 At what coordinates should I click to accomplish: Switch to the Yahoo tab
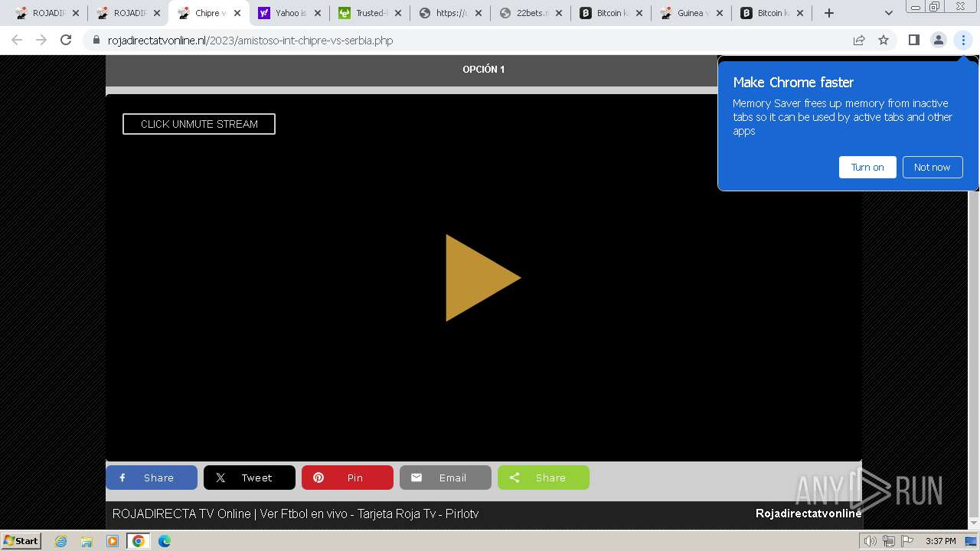(289, 13)
